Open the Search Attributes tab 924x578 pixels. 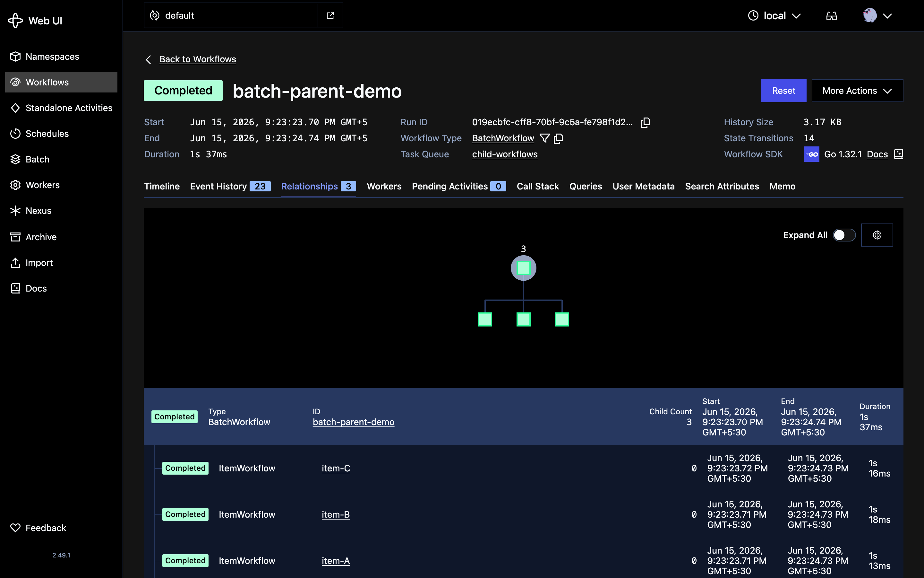[722, 186]
